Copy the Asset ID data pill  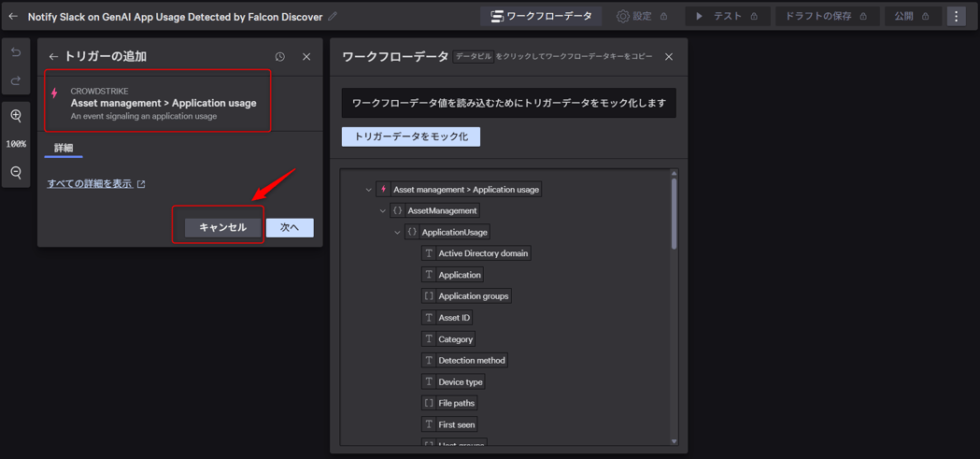click(447, 318)
